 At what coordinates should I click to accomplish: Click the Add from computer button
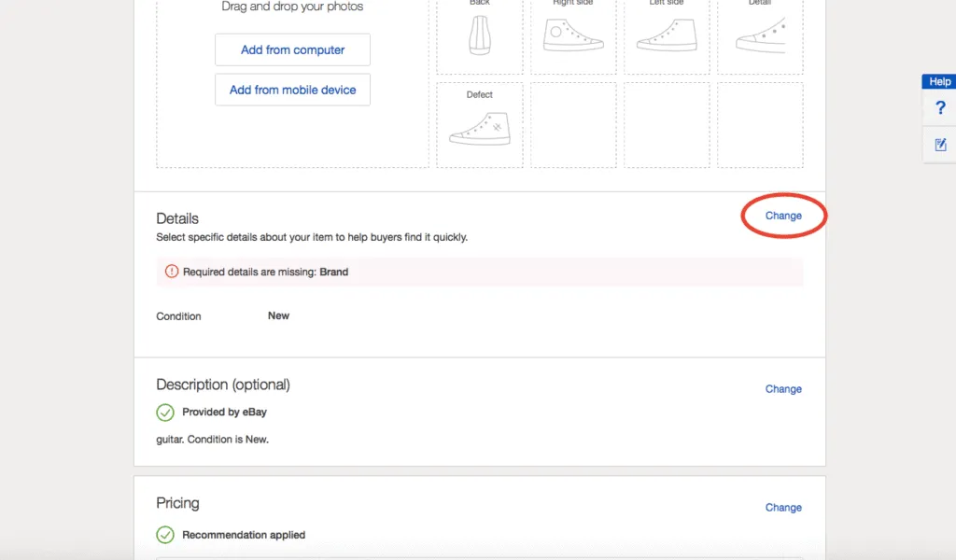tap(292, 49)
